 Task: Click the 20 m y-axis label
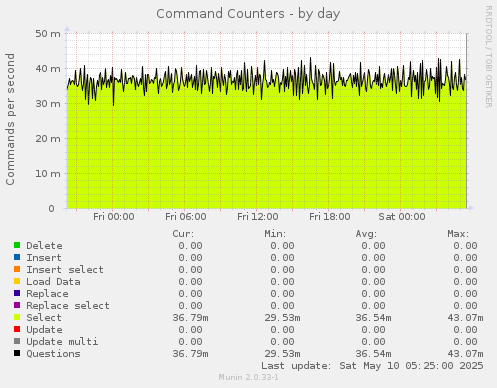pos(48,139)
